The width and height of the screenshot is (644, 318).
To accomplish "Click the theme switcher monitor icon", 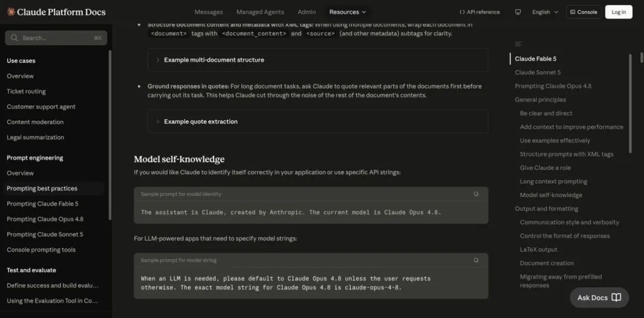I will click(x=518, y=12).
